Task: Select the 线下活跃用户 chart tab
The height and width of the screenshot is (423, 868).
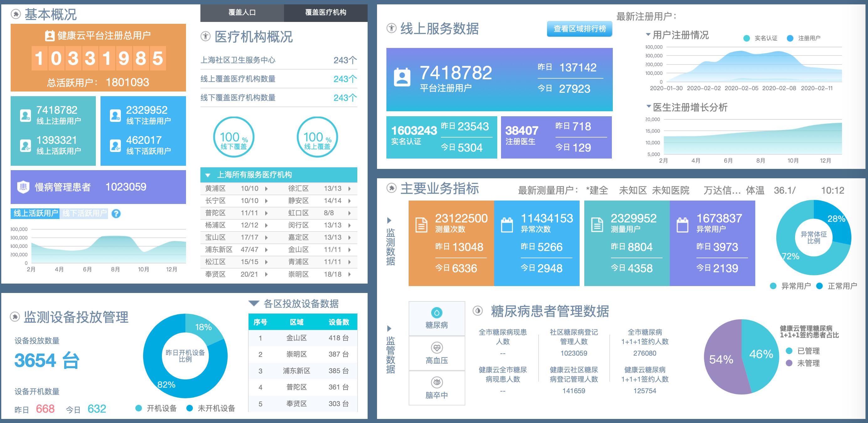Action: point(84,213)
